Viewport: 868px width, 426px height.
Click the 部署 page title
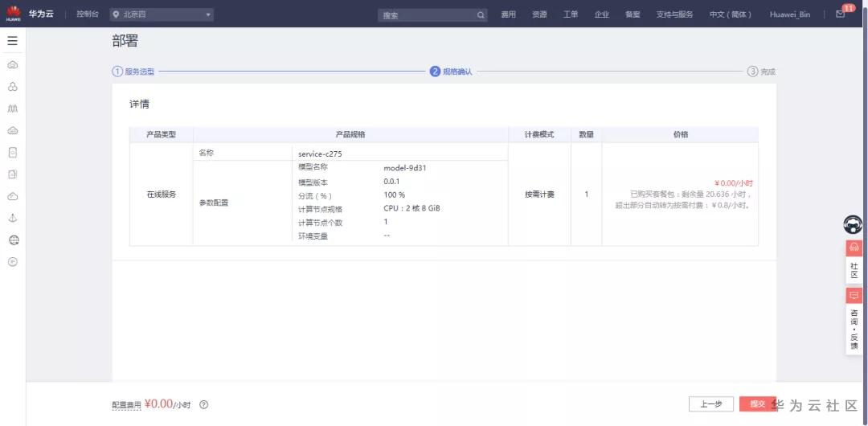(x=125, y=41)
